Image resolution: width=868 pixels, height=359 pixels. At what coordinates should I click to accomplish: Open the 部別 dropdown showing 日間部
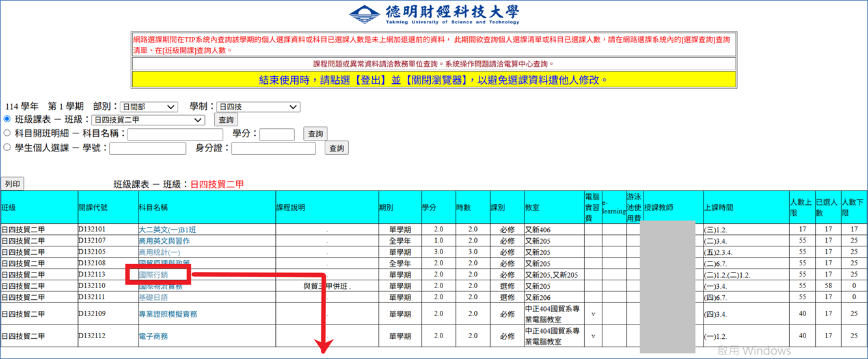pyautogui.click(x=149, y=107)
